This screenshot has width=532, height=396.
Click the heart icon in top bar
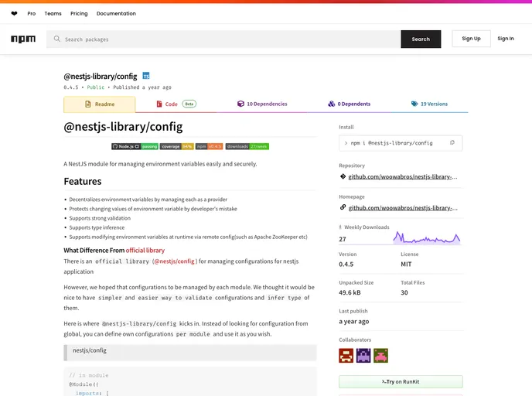point(14,14)
